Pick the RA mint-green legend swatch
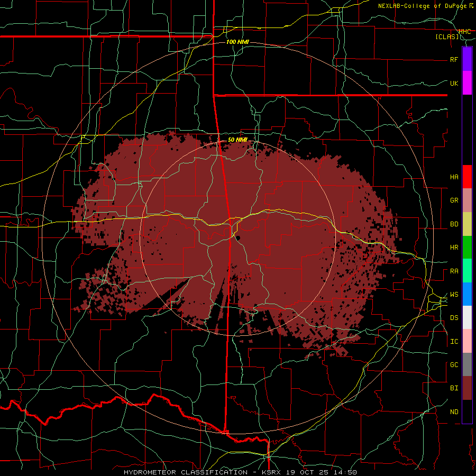 tap(467, 271)
